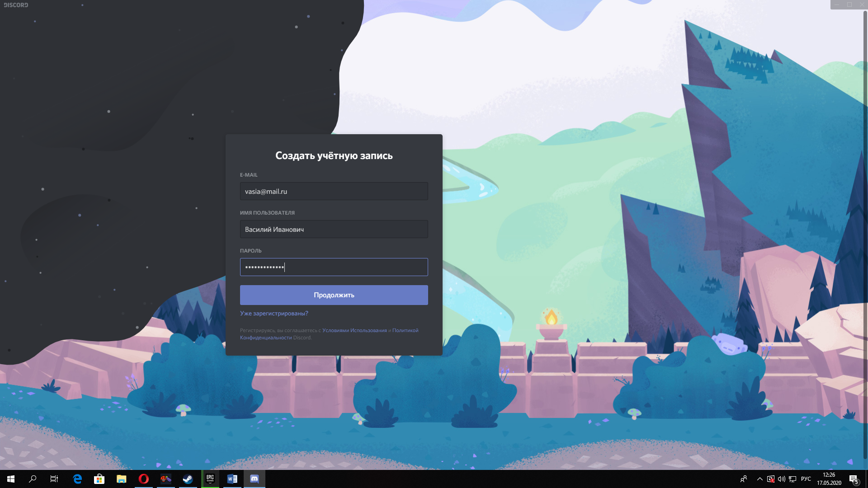This screenshot has width=868, height=488.
Task: Click 'Уже зарегистрированы?' link
Action: (274, 313)
